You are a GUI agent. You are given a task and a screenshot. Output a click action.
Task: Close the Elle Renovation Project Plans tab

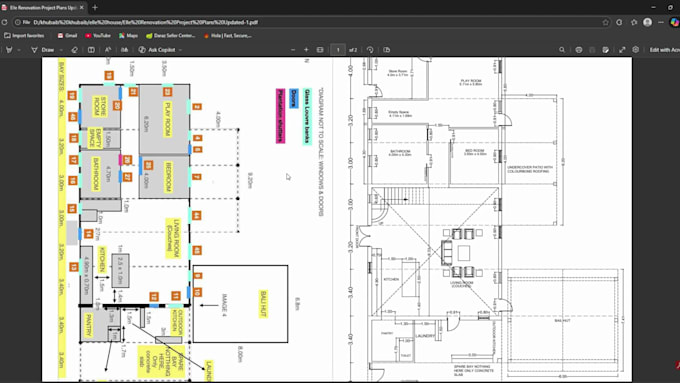82,7
